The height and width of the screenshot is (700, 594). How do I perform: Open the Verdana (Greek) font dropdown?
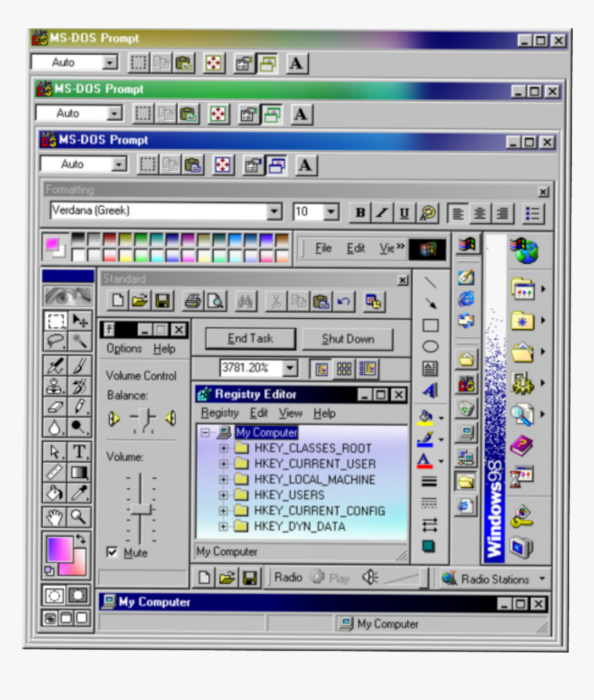coord(274,212)
